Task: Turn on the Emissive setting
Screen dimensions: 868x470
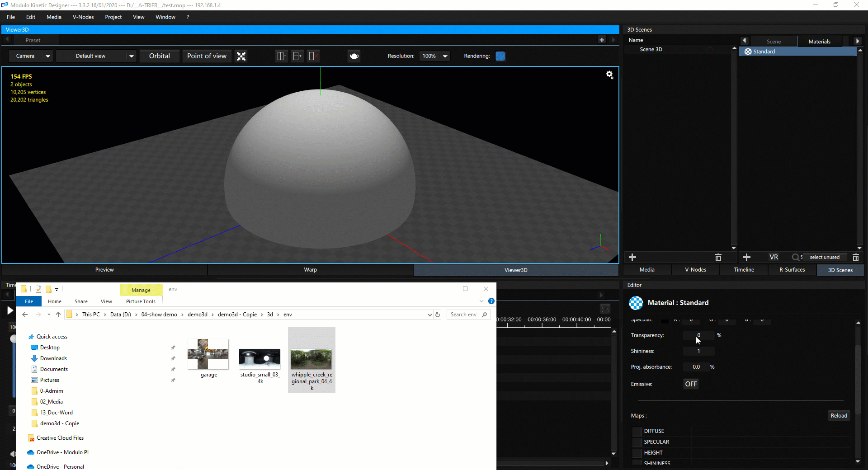Action: pyautogui.click(x=690, y=384)
